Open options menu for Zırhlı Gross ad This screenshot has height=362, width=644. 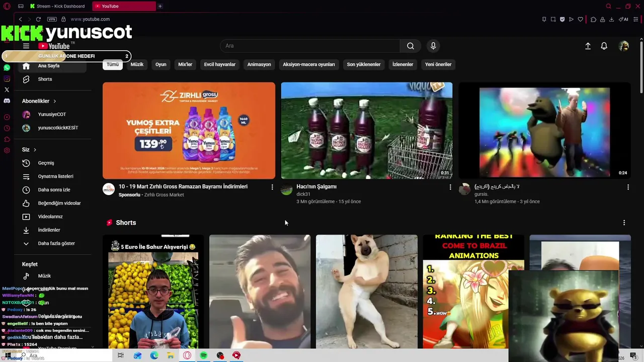(272, 187)
